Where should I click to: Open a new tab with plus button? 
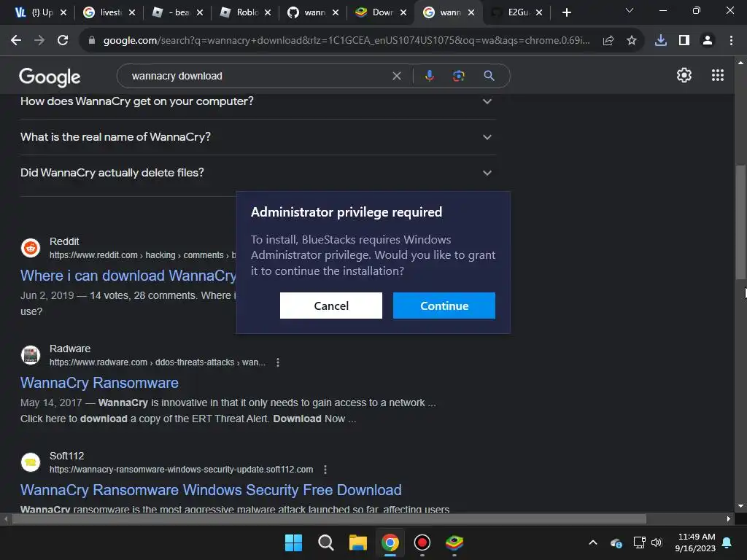566,12
